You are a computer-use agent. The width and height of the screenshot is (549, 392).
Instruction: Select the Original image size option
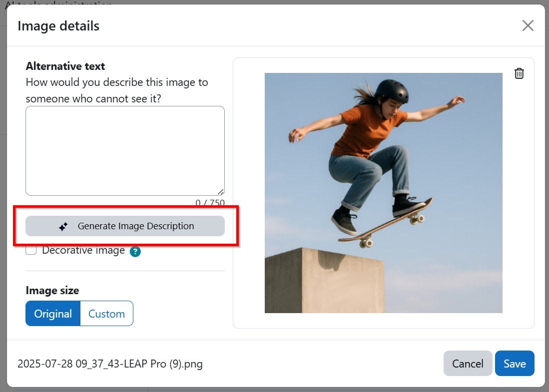click(x=53, y=314)
